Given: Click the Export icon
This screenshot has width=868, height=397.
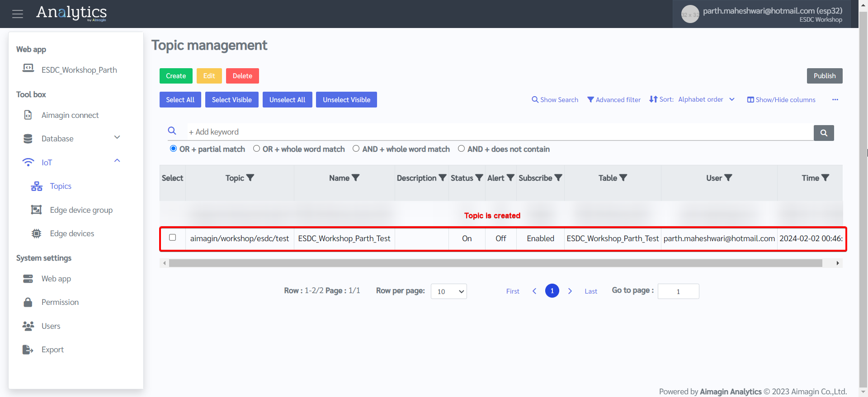Looking at the screenshot, I should (28, 350).
